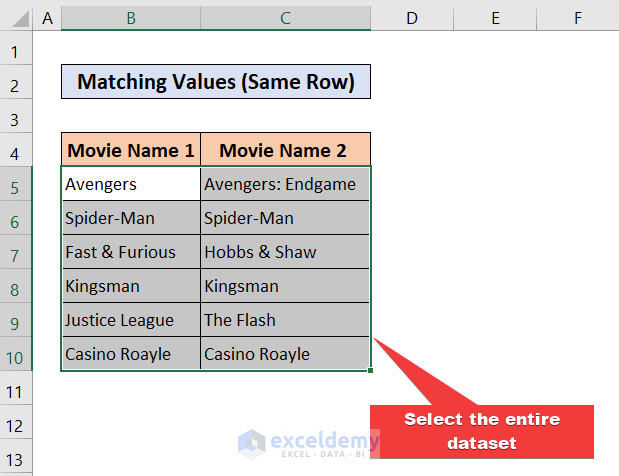Select the Justice League cell
Screen dimensions: 619x476
tap(130, 320)
